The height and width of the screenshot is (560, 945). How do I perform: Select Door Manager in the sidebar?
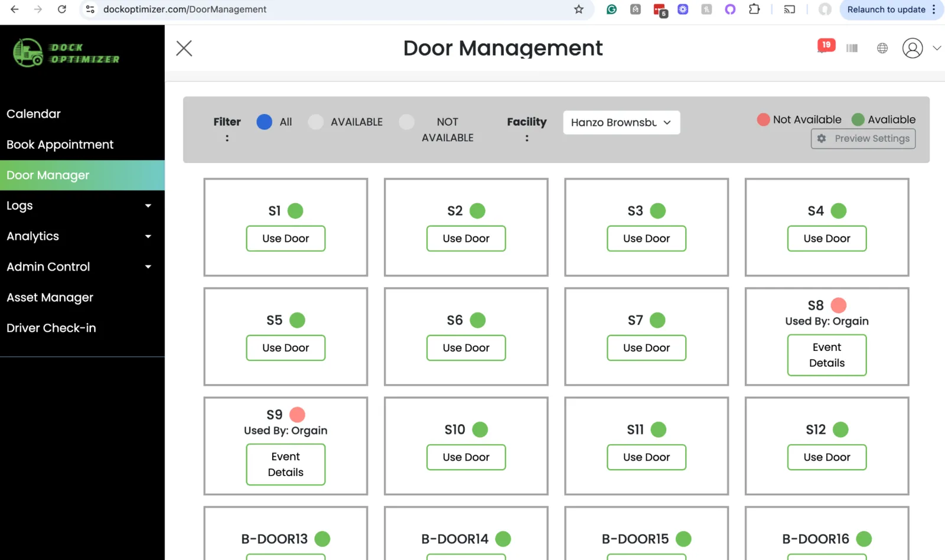[82, 175]
